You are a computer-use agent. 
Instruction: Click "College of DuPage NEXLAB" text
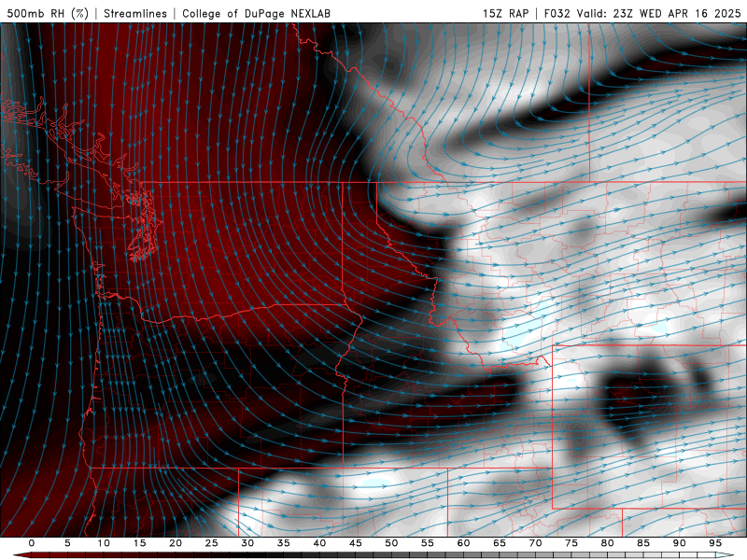pos(256,14)
